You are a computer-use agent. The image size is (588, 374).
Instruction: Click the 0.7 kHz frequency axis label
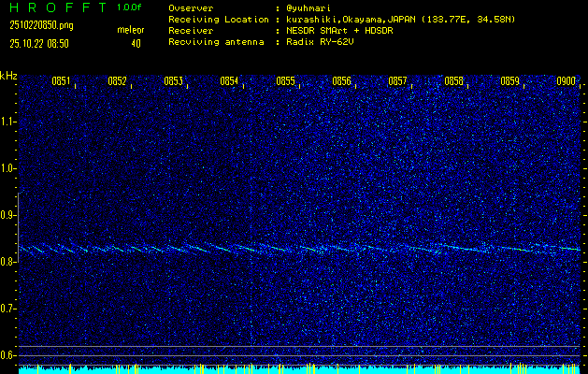(9, 309)
